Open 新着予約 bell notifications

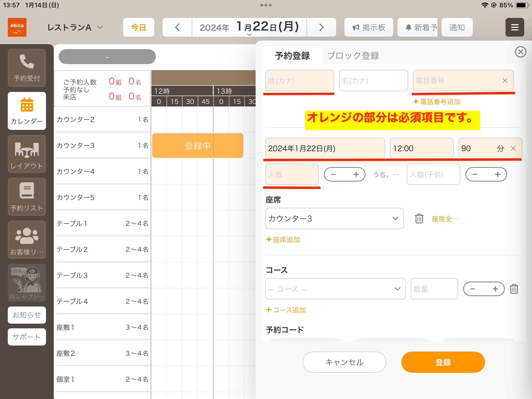pyautogui.click(x=417, y=27)
